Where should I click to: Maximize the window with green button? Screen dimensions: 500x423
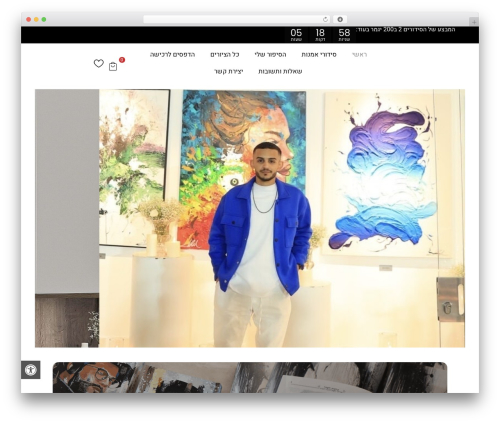44,19
